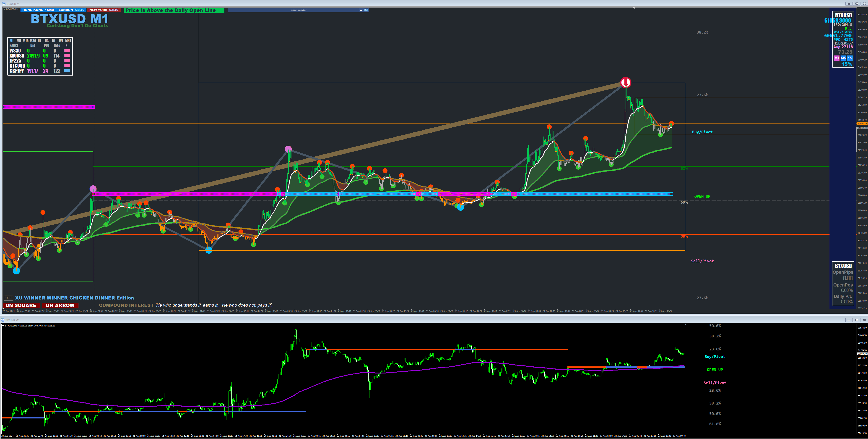Viewport: 868px width, 439px height.
Task: Click the red-white circle marker at chart high
Action: pos(626,82)
